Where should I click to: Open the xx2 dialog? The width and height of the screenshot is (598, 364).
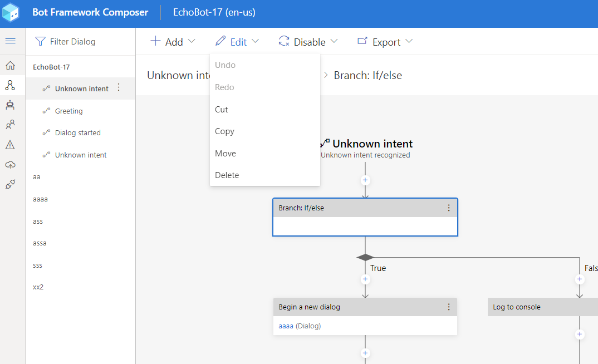[81, 287]
